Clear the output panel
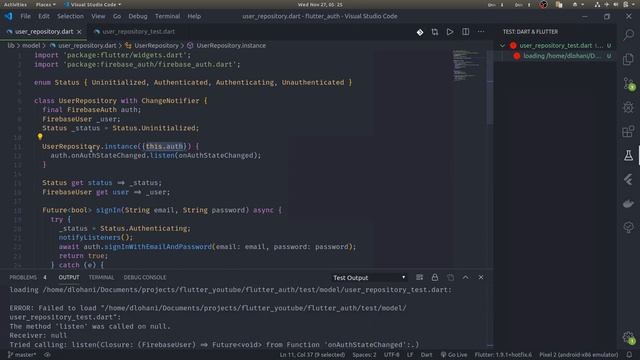This screenshot has width=640, height=360. [419, 278]
